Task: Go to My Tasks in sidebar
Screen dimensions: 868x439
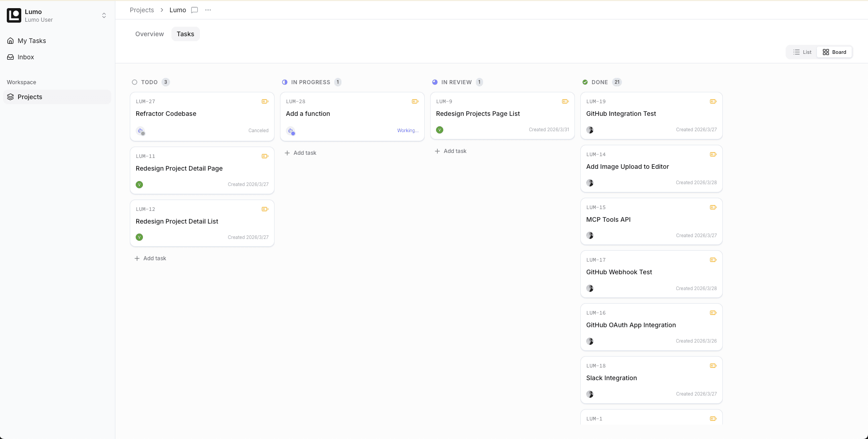Action: [x=32, y=41]
